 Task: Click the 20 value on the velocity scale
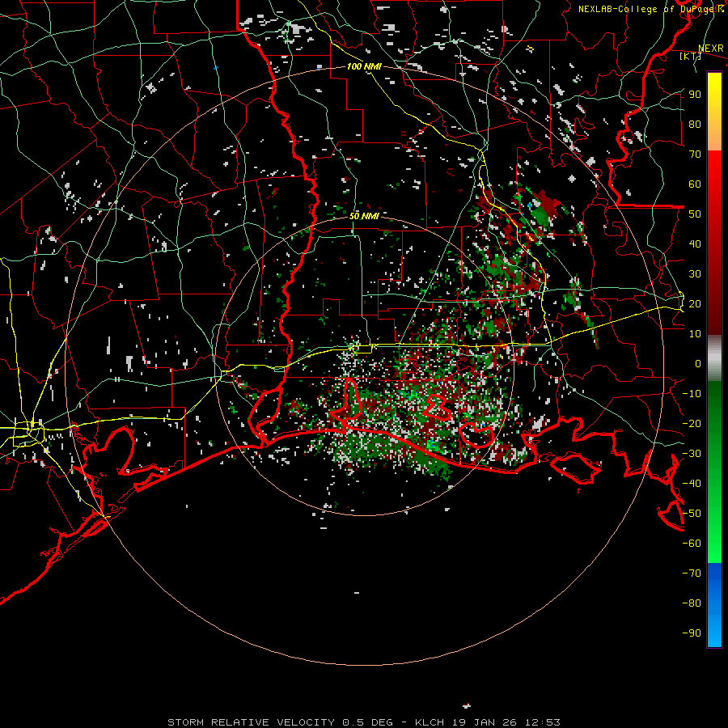[x=695, y=304]
